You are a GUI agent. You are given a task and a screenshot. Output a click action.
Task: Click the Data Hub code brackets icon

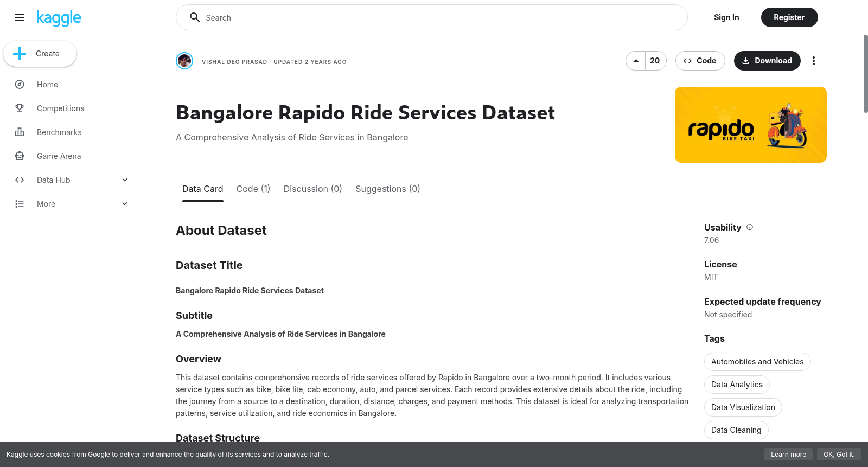(20, 180)
